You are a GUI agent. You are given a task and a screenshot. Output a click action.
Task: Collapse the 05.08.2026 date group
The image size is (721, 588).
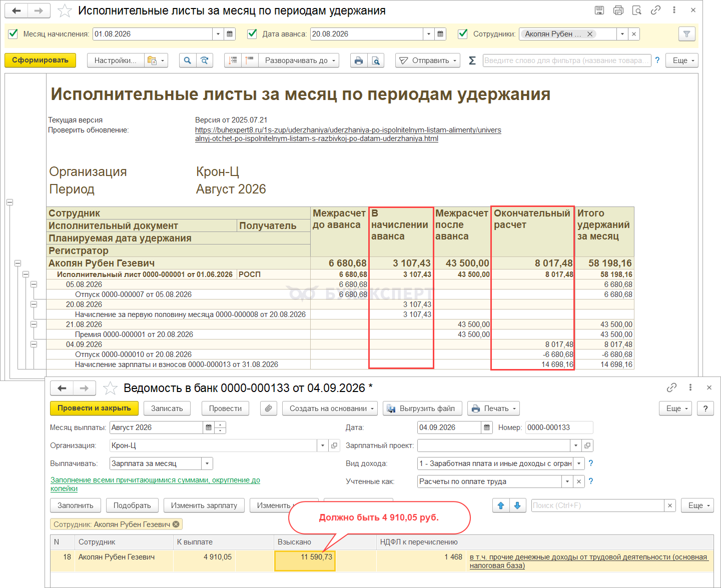34,284
